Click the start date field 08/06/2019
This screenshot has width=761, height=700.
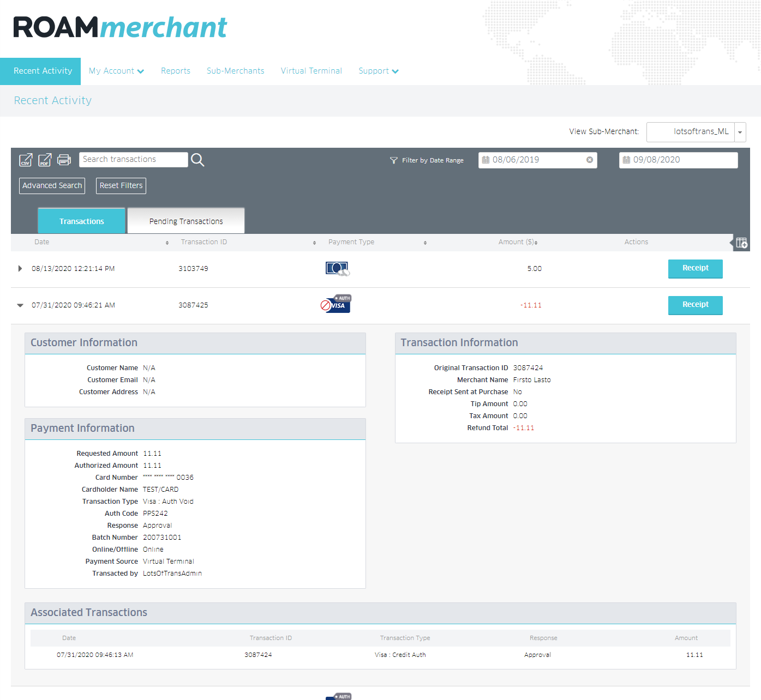click(537, 160)
